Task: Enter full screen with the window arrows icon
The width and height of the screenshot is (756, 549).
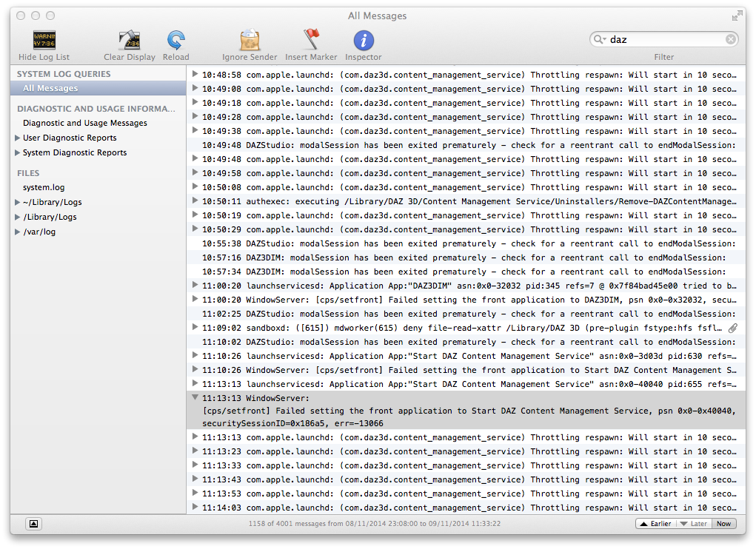Action: [737, 16]
